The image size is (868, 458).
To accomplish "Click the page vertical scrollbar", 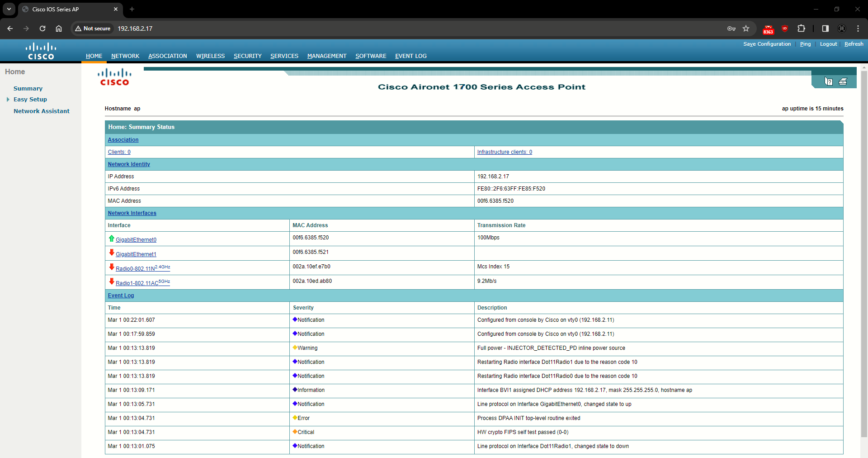I will [x=864, y=253].
